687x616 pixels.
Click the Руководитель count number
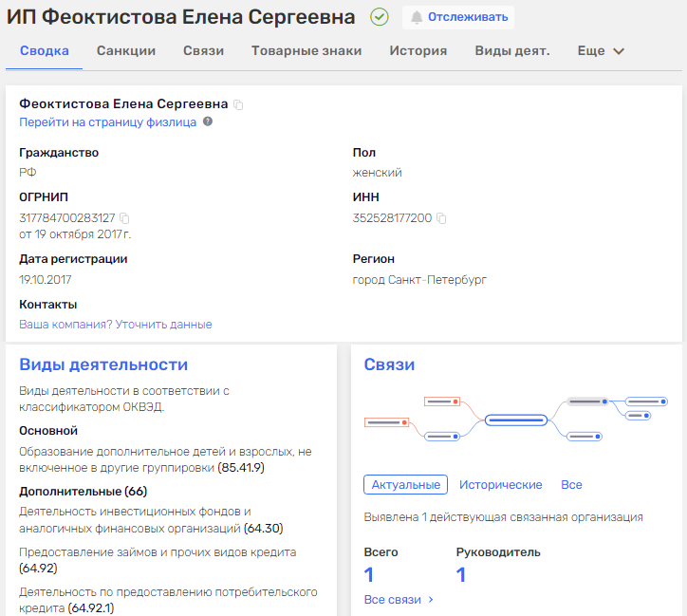point(461,574)
